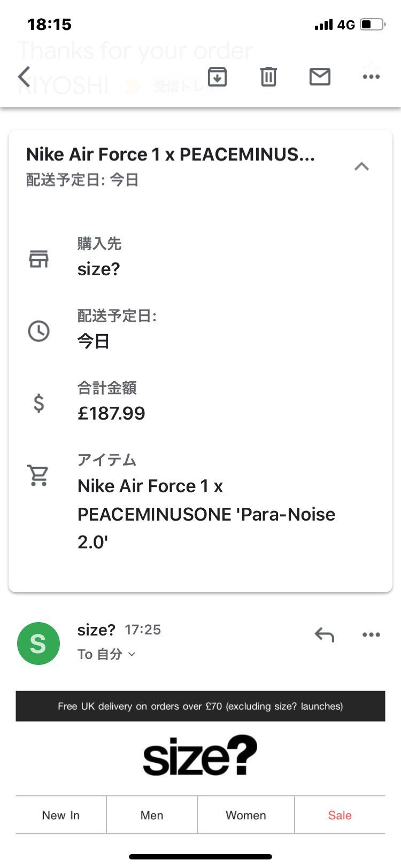Screen dimensions: 401x868
Task: Open the Men tab
Action: [152, 815]
